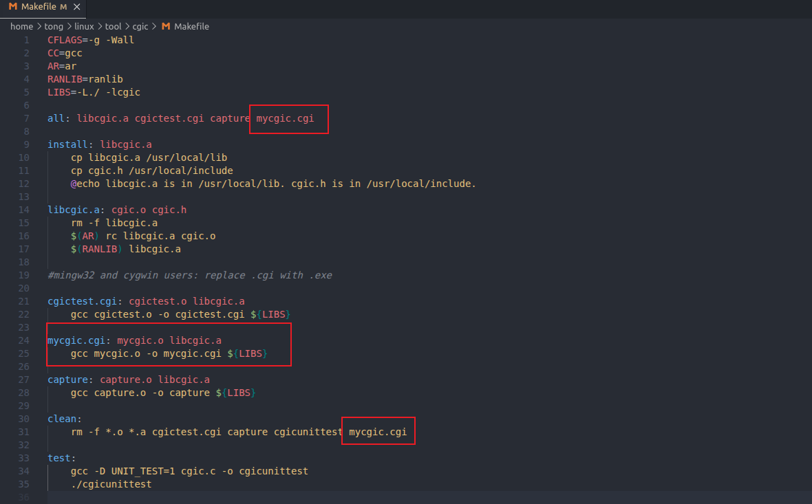This screenshot has width=812, height=504.
Task: Close the Makefile tab
Action: coord(76,7)
